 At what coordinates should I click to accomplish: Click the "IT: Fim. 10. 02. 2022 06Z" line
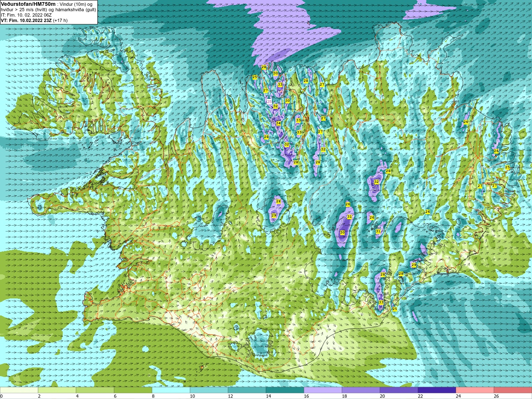click(26, 15)
